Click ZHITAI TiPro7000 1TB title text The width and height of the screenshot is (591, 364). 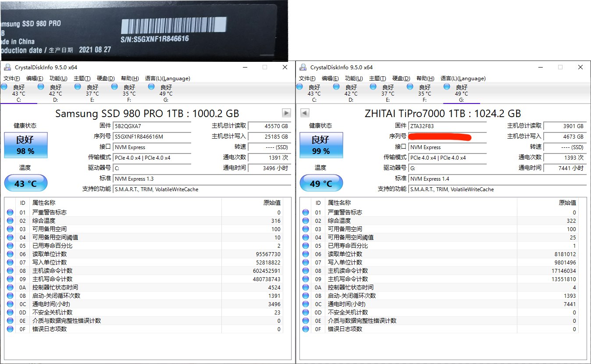[x=443, y=114]
